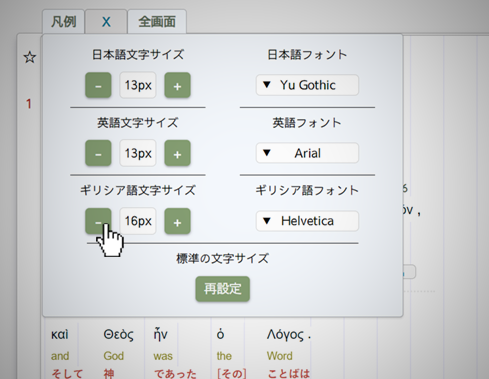Click the Greek article ὁ
The image size is (489, 379).
(x=220, y=334)
